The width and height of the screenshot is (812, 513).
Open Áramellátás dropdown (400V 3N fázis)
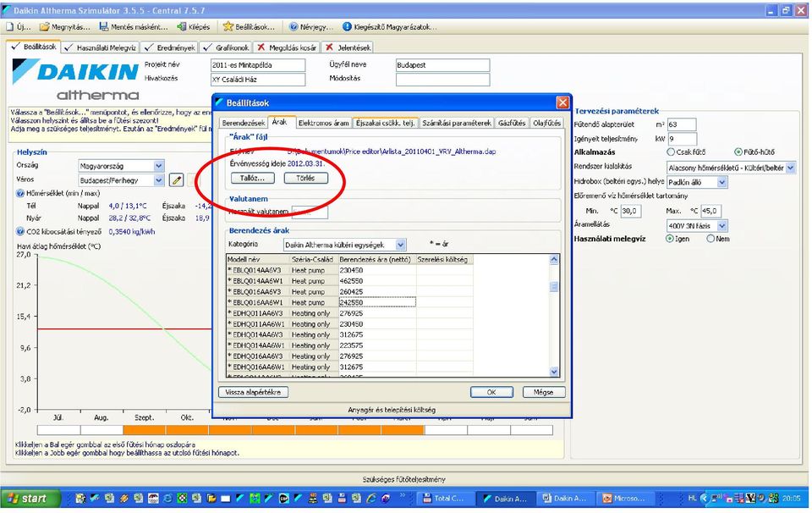click(x=722, y=226)
